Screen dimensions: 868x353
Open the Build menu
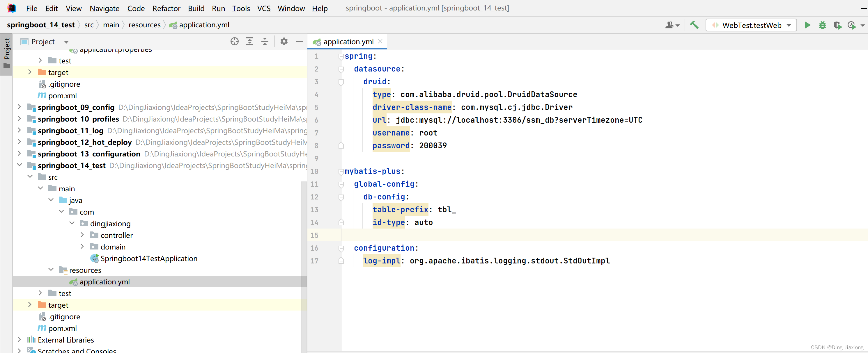196,8
